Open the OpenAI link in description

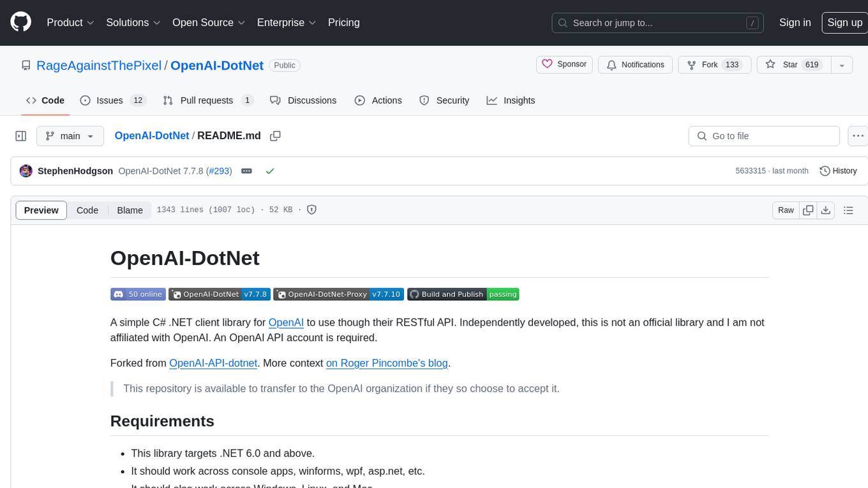click(x=286, y=323)
